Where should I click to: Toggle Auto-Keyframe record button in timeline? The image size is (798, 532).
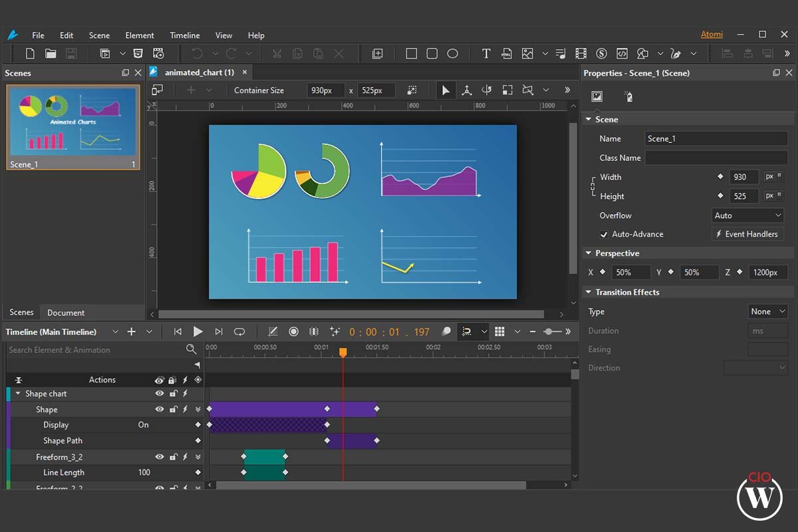pos(293,331)
